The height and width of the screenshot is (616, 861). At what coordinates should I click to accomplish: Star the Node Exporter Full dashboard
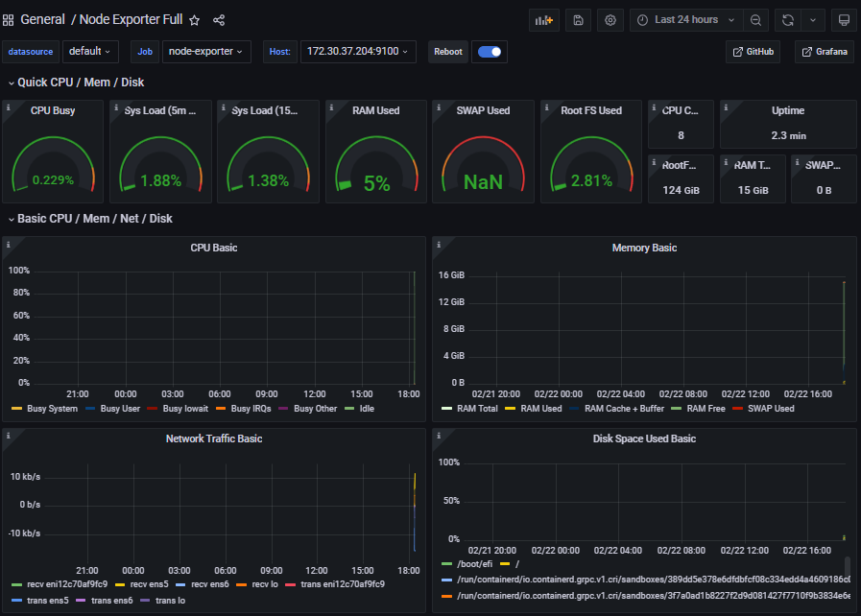(195, 20)
